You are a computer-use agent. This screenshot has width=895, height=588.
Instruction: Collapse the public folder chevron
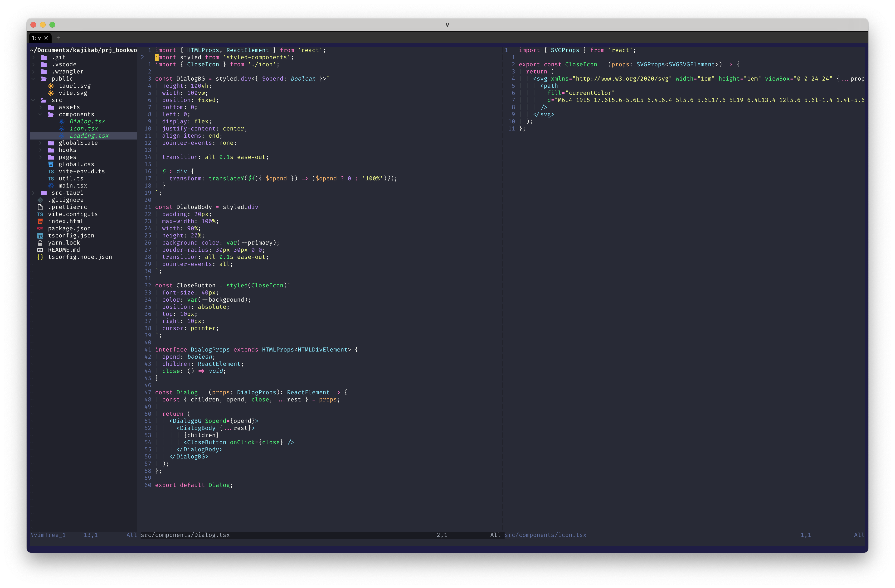[x=33, y=79]
